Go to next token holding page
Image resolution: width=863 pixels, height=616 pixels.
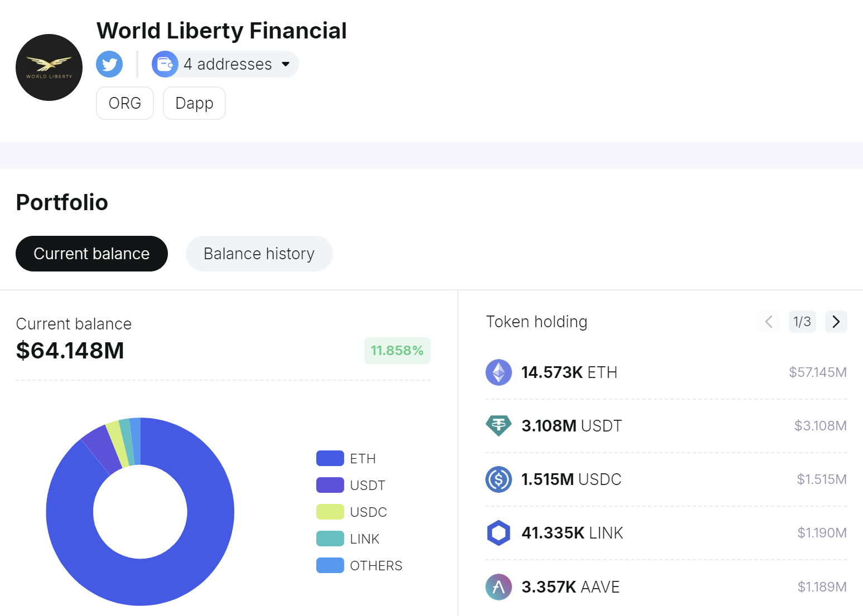click(836, 322)
